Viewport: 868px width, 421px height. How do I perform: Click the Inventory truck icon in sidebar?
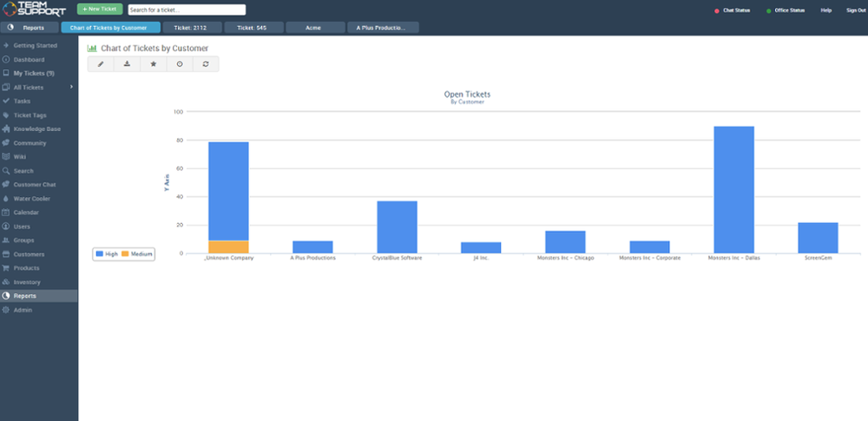tap(6, 282)
